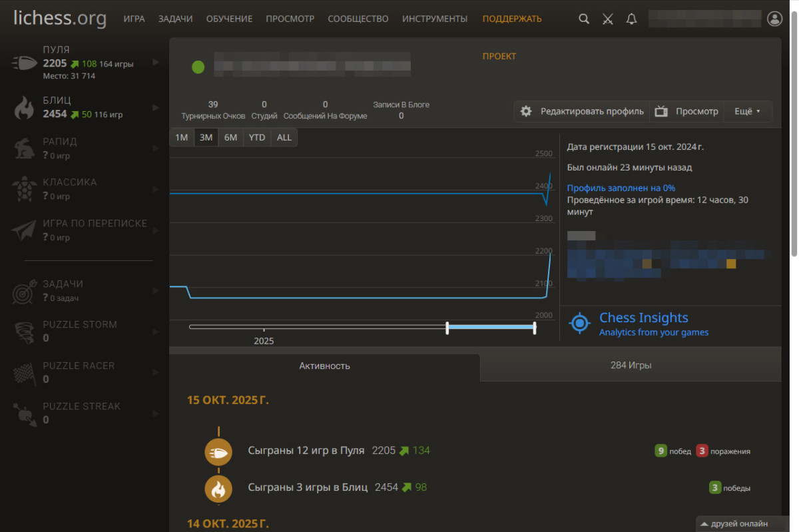The image size is (799, 532).
Task: Open the ОБУЧЕНИЕ menu
Action: click(x=229, y=19)
